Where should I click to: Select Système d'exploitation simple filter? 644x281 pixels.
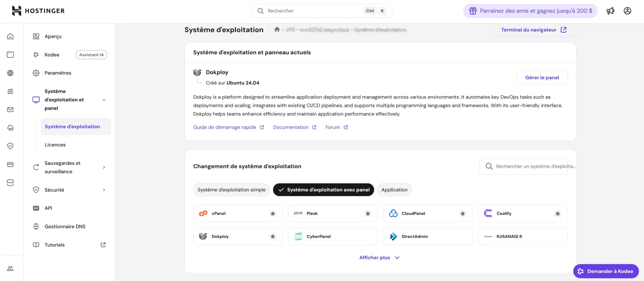coord(232,190)
